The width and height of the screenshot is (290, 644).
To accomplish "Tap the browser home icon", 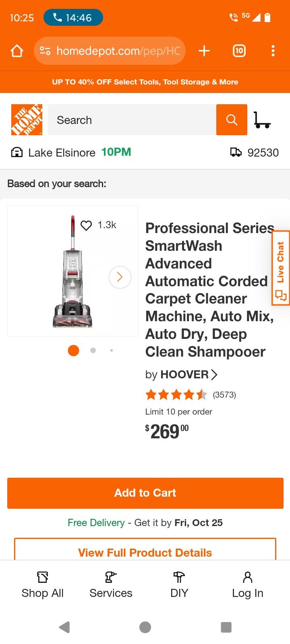I will [17, 51].
